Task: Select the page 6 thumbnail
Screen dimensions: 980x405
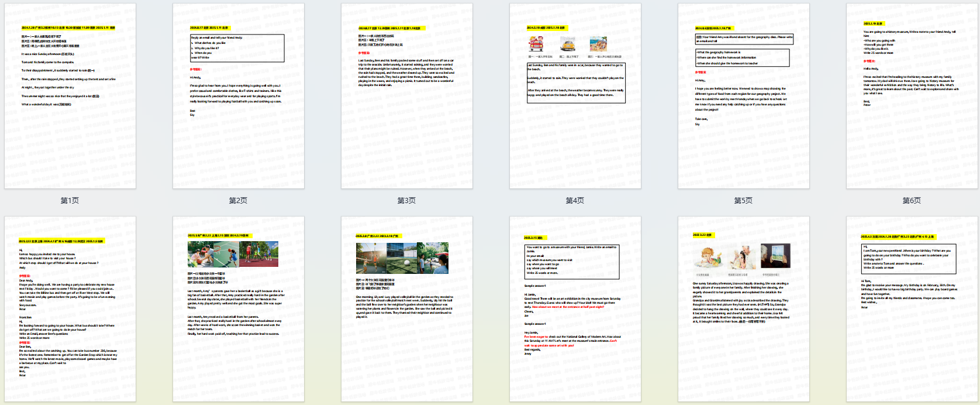Action: [x=912, y=96]
